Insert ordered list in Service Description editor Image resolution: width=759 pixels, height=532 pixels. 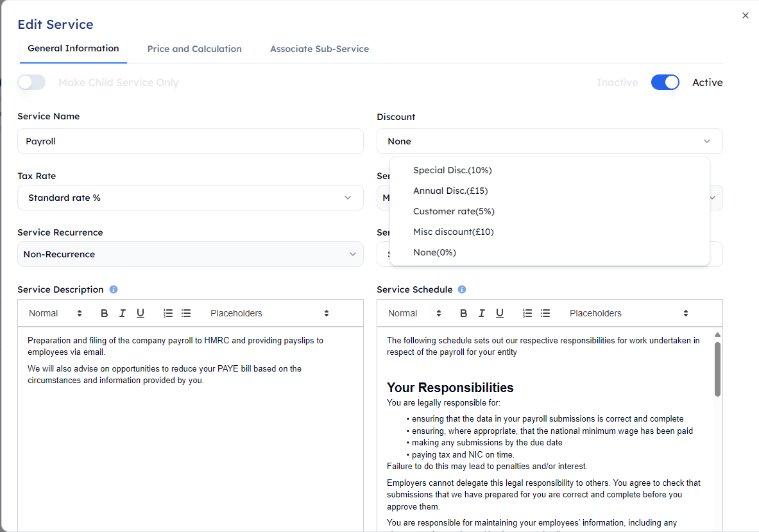(x=168, y=313)
